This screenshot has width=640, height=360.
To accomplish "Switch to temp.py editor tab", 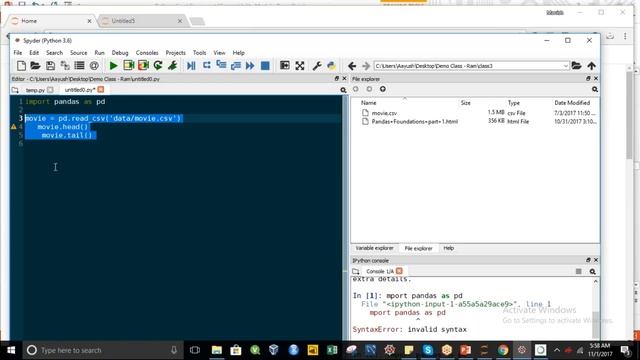I will (x=35, y=90).
